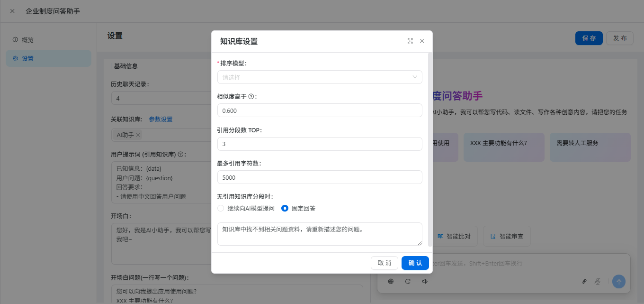This screenshot has height=304, width=644.
Task: Select 继续向AI模型提问 radio option
Action: (x=246, y=208)
